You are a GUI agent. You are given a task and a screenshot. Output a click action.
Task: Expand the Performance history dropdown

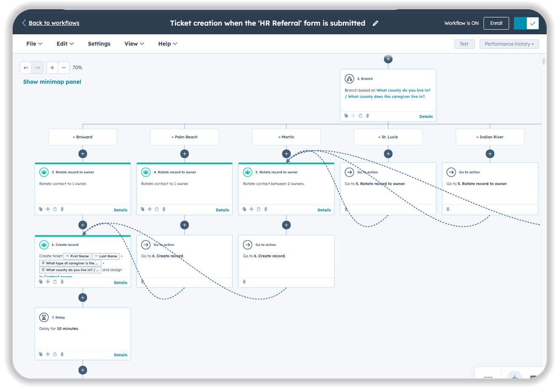(x=509, y=44)
